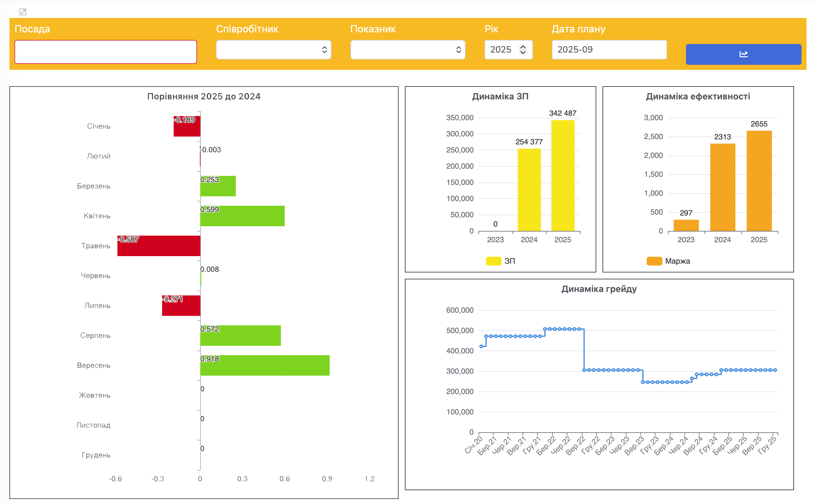Click the expand icon above the filter bar
Image resolution: width=816 pixels, height=504 pixels.
[x=23, y=12]
